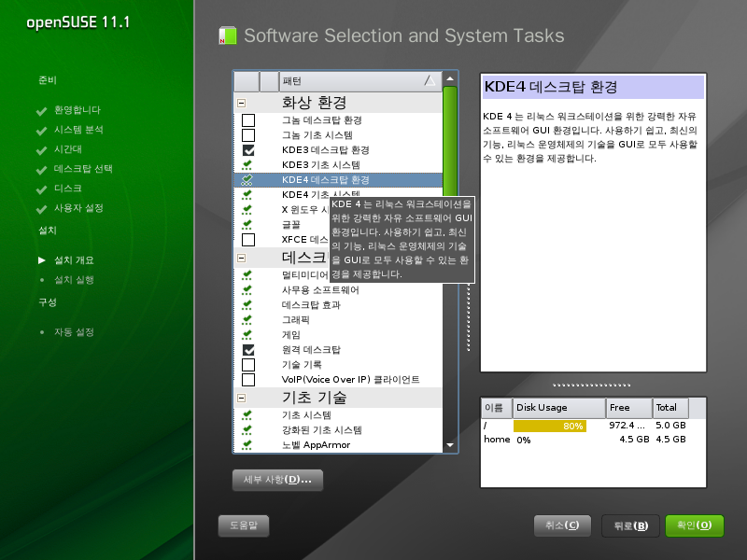747x560 pixels.
Task: Click the pattern list scrollbar up arrow
Action: pyautogui.click(x=450, y=78)
